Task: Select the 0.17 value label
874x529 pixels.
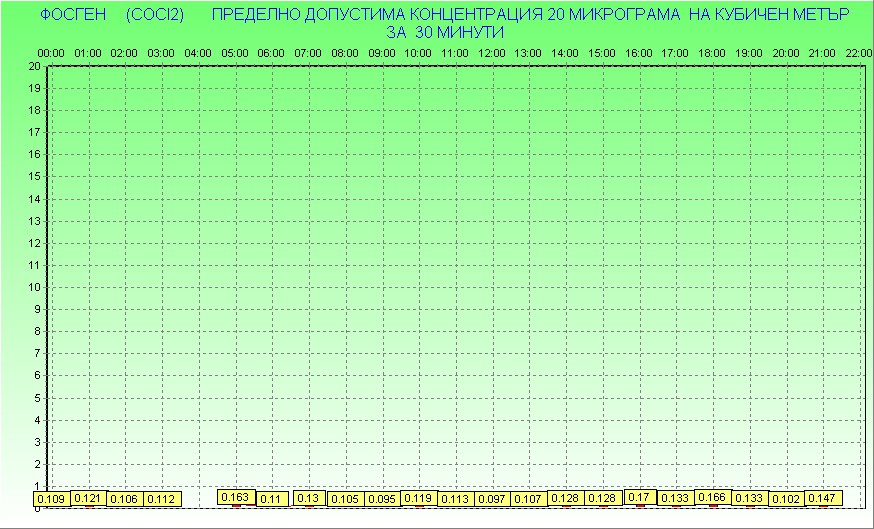Action: [x=639, y=497]
